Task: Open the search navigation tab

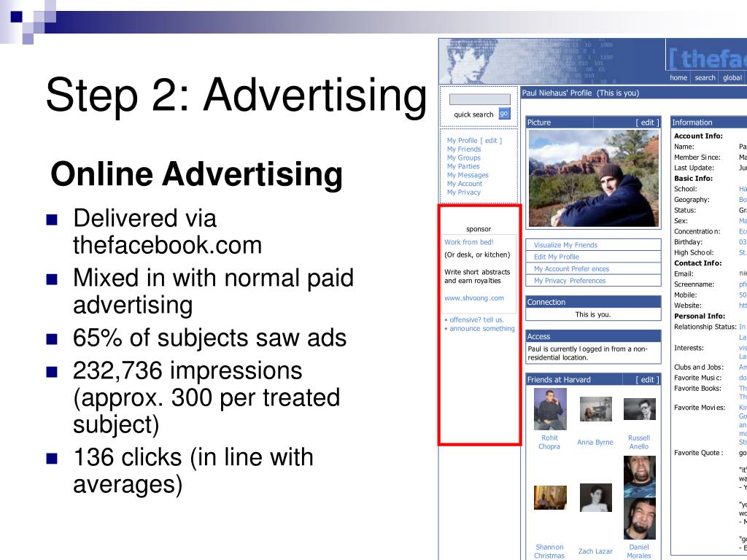Action: click(705, 77)
